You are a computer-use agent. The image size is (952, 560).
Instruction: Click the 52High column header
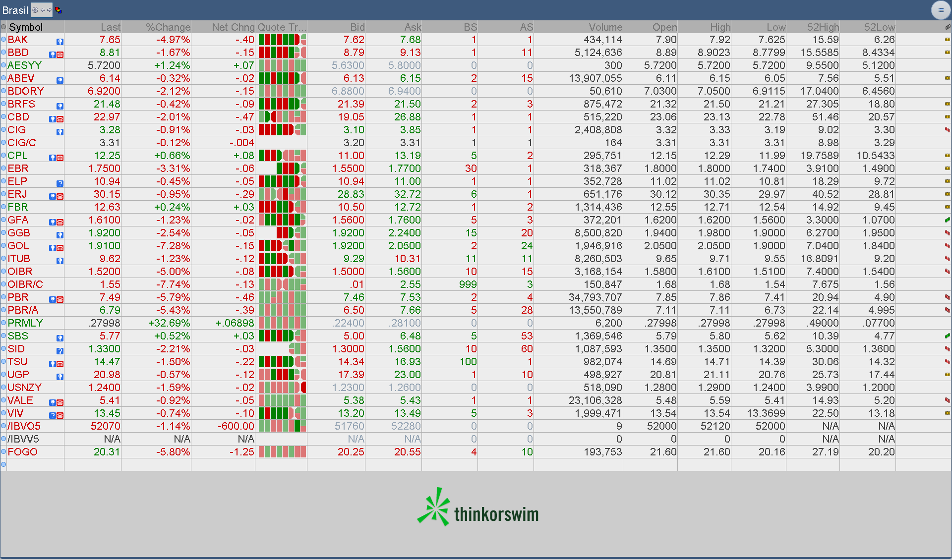[823, 27]
